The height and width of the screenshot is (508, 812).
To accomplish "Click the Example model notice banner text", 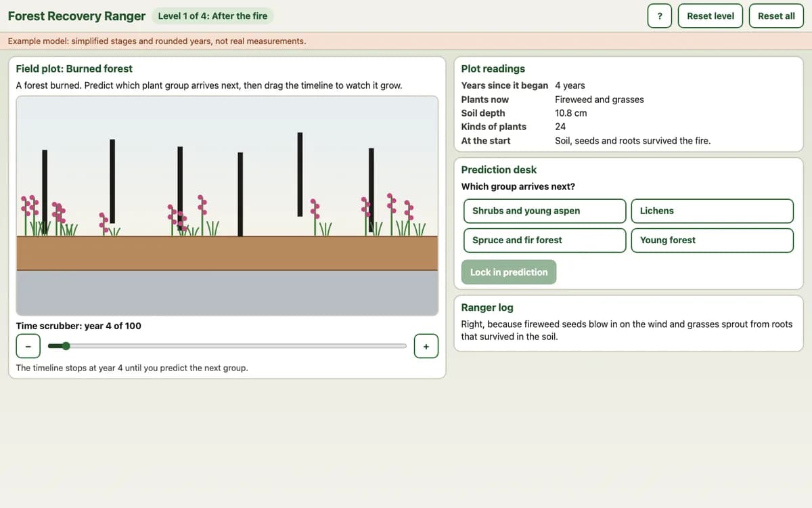I will [157, 41].
